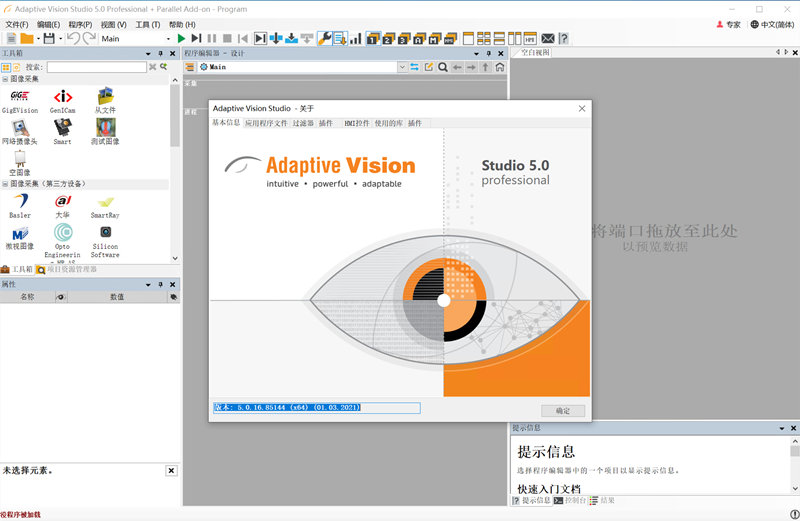The image size is (800, 521).
Task: Click the envelope mail icon in toolbar
Action: [x=547, y=38]
